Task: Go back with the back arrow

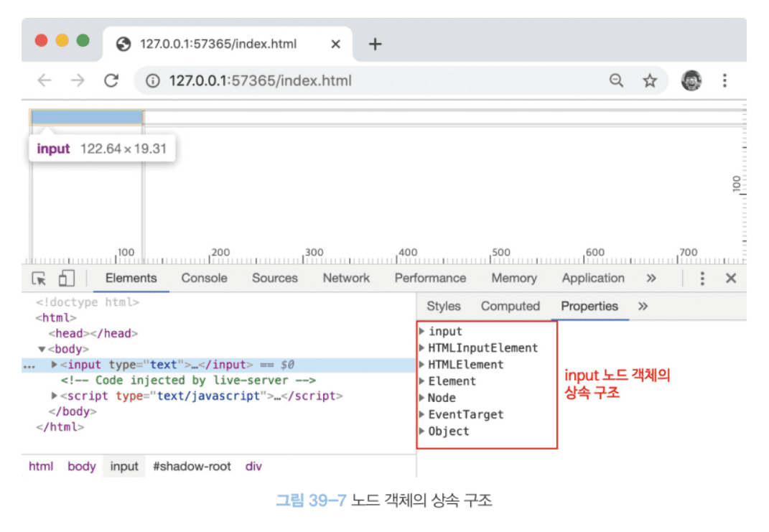Action: (45, 80)
